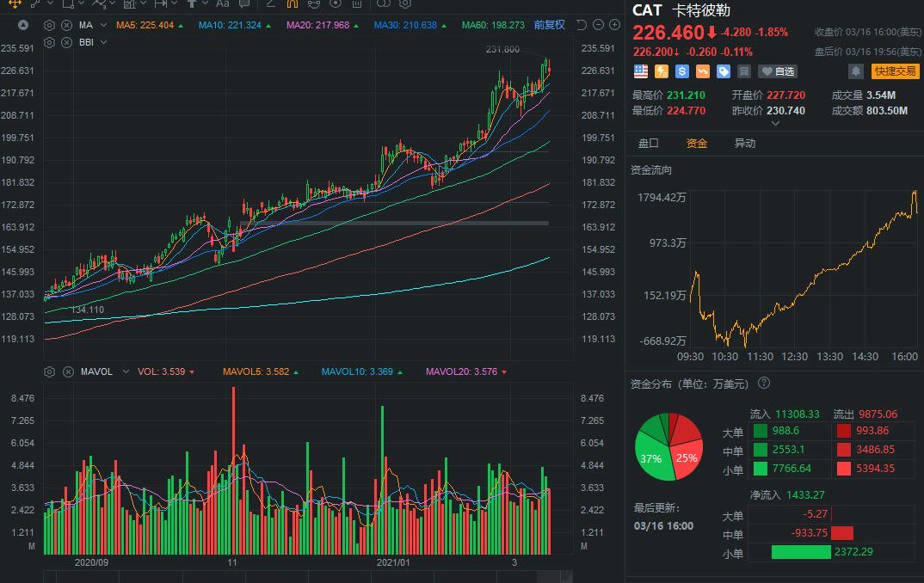
Task: Click the 快捷交易 quick trade button
Action: [x=895, y=71]
